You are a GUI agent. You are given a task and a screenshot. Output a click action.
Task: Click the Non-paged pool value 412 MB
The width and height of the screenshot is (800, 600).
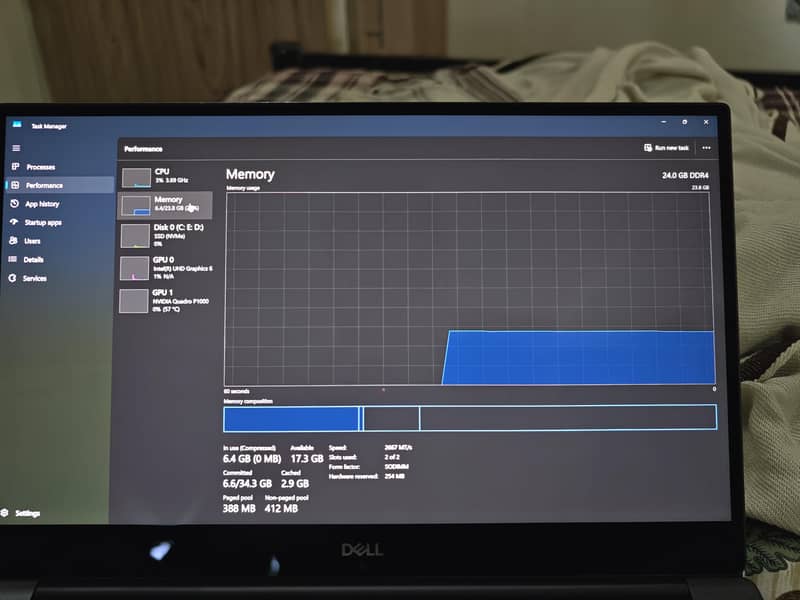(x=281, y=508)
